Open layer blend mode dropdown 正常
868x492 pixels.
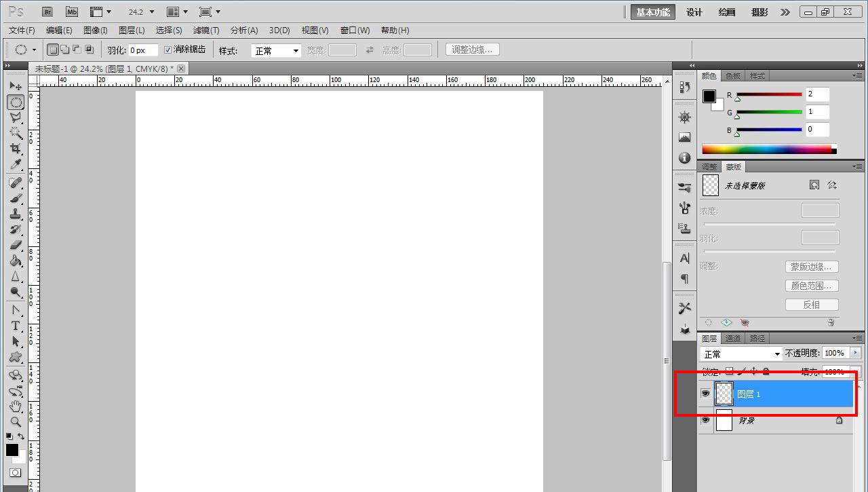tap(741, 354)
